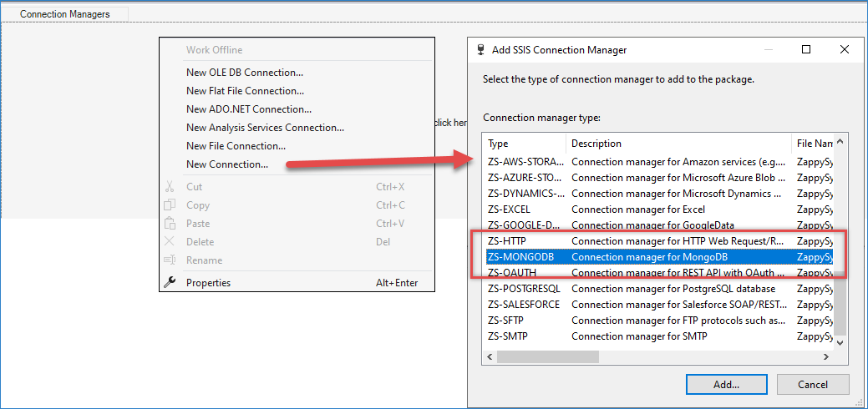Select the ZS-GOOGLE-D... connection type row
Image resolution: width=868 pixels, height=409 pixels.
pyautogui.click(x=658, y=225)
